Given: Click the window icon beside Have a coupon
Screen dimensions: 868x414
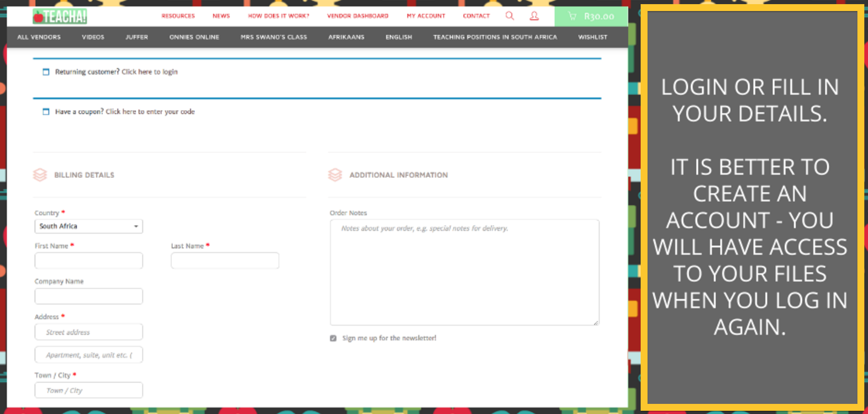Looking at the screenshot, I should coord(46,112).
